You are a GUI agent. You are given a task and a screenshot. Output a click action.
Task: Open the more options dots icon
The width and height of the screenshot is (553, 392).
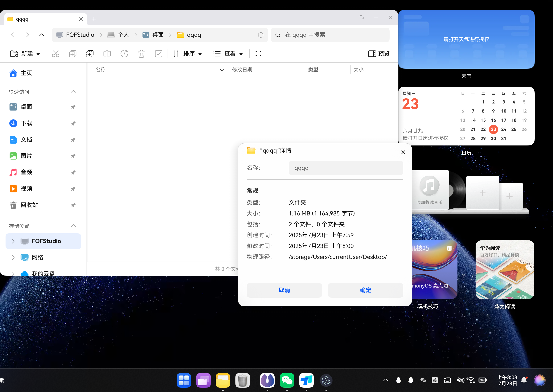[258, 54]
